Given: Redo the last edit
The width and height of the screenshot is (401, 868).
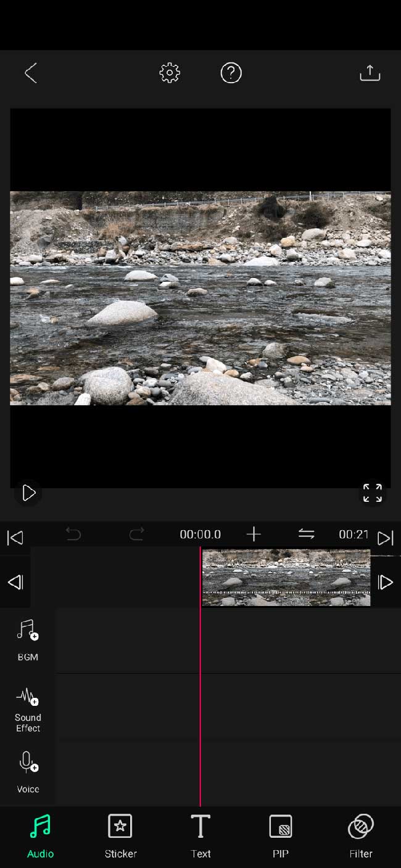Looking at the screenshot, I should (x=136, y=534).
